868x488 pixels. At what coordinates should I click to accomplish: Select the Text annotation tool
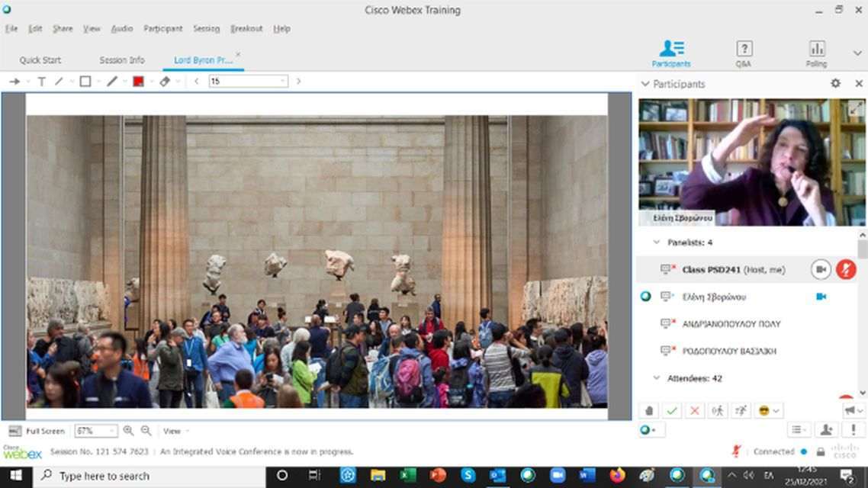pyautogui.click(x=41, y=82)
